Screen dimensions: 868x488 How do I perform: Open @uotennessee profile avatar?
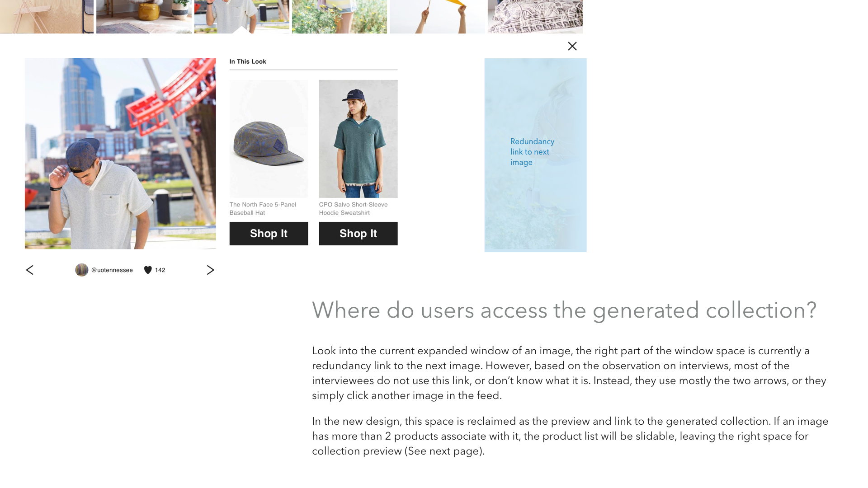82,270
